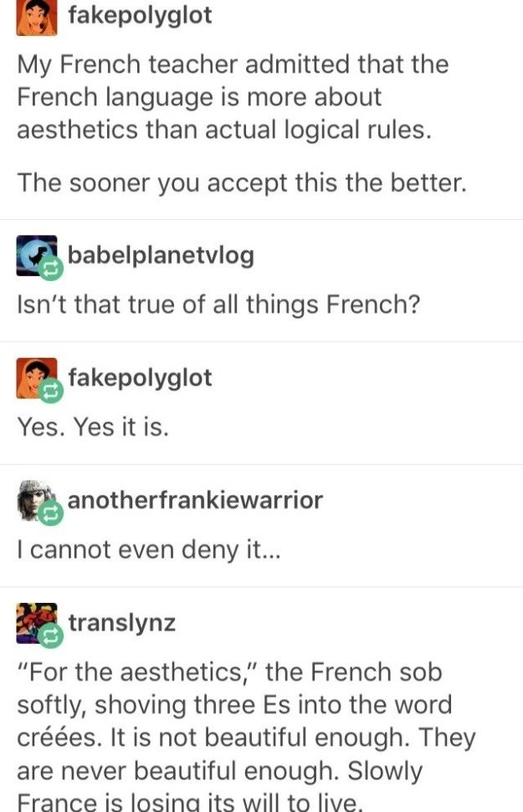The width and height of the screenshot is (523, 812).
Task: Click the "I cannot even deny it..." comment
Action: [149, 550]
